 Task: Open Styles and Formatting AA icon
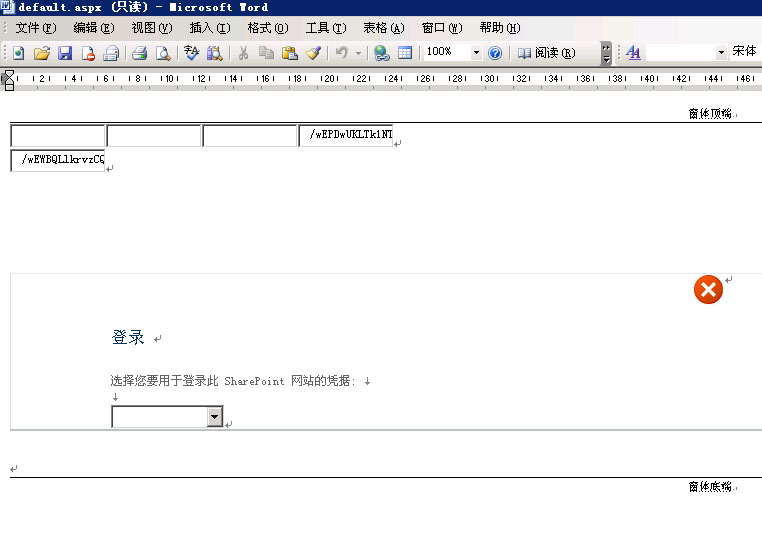633,52
